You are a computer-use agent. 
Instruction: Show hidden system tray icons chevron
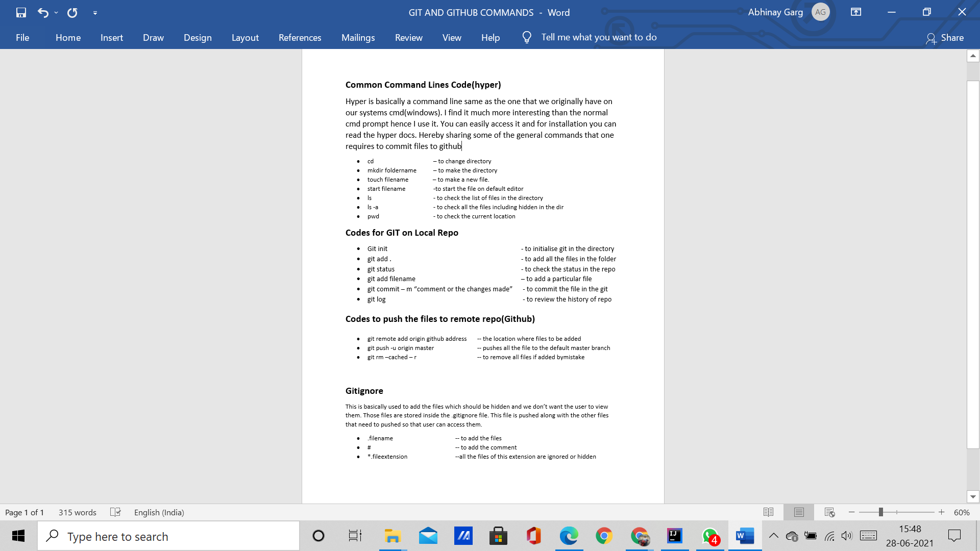tap(773, 536)
